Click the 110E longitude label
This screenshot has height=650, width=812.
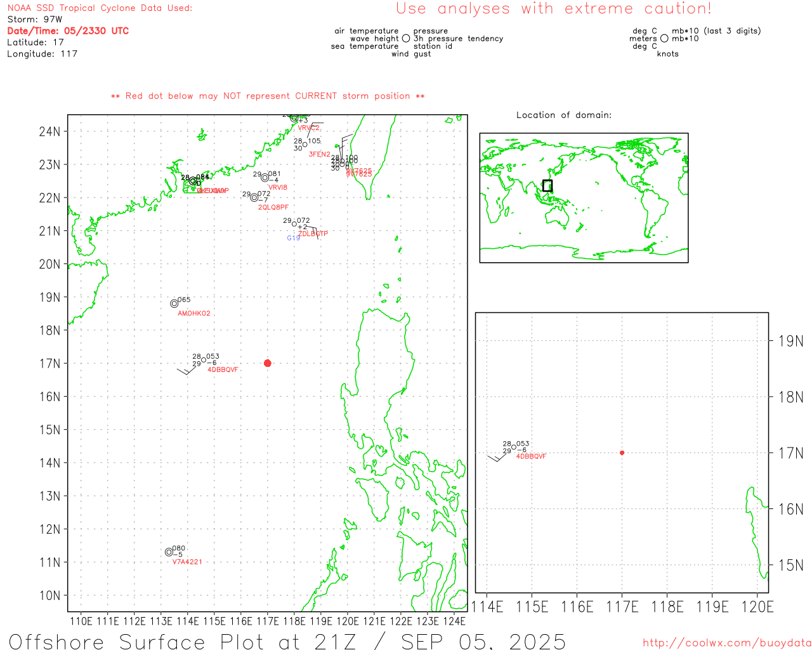81,621
